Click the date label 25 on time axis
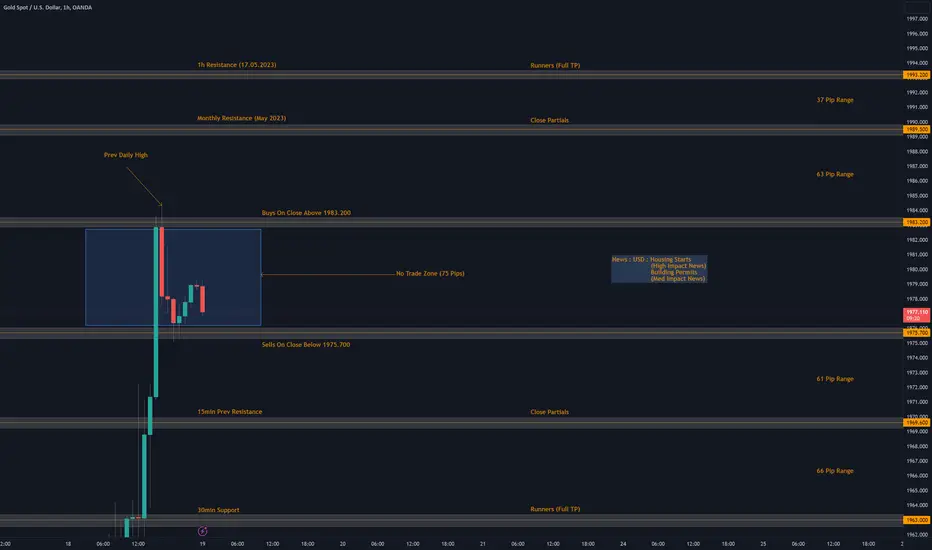The image size is (932, 550). (x=763, y=543)
